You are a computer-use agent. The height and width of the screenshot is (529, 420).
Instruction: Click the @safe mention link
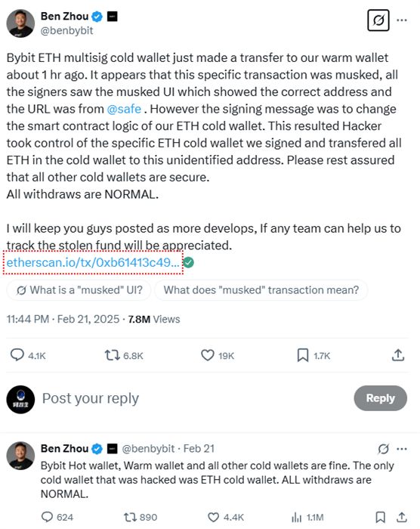pos(124,109)
